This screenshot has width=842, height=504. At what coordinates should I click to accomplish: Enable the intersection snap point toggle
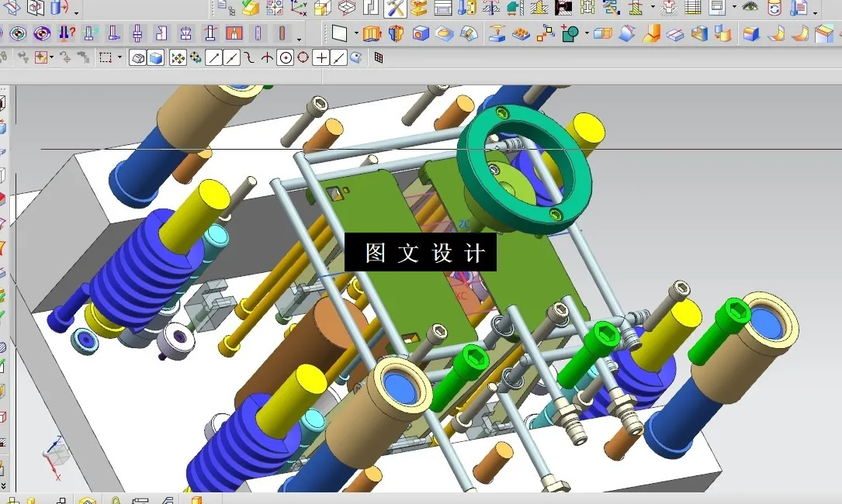click(x=267, y=57)
